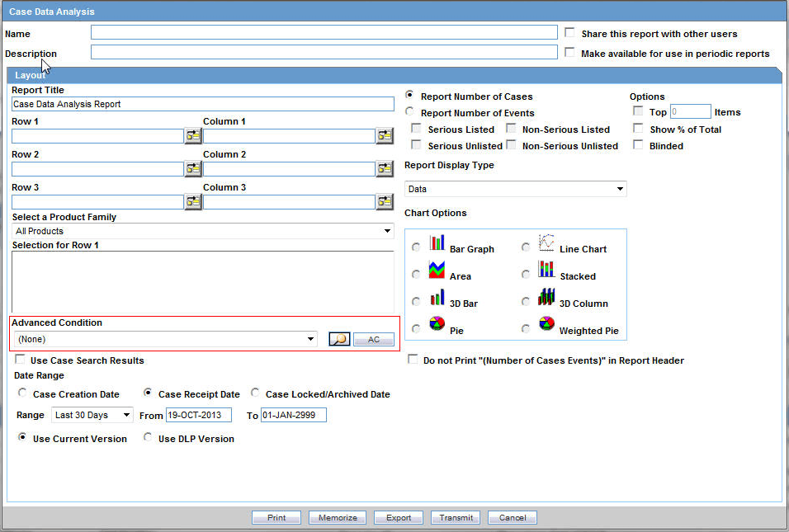Image resolution: width=789 pixels, height=532 pixels.
Task: Click the Print button
Action: (276, 517)
